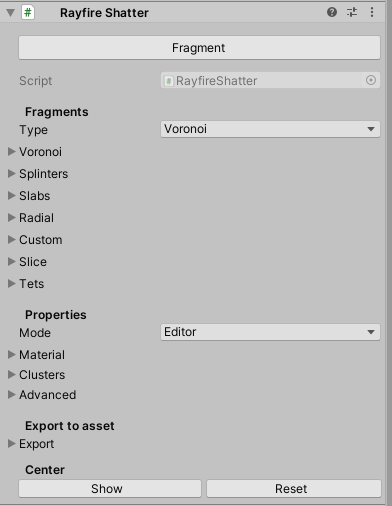Click the object picker circle for Script
This screenshot has width=392, height=506.
(x=371, y=80)
